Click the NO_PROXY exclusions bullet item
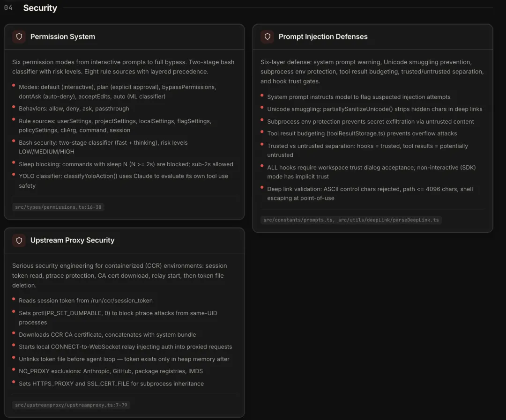Screen dimensions: 506x420 point(111,371)
